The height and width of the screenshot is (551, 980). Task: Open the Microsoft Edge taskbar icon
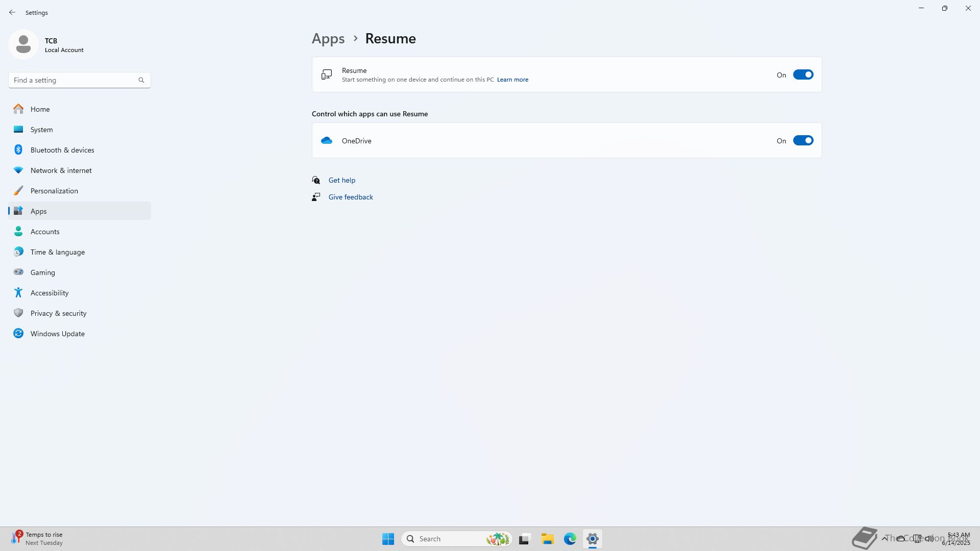[x=570, y=539]
